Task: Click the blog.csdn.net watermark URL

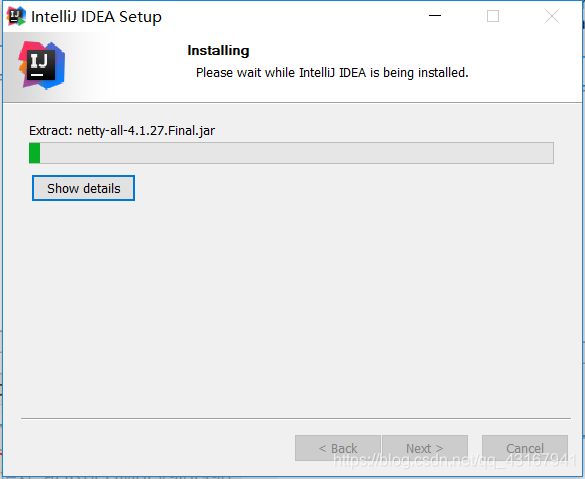Action: [x=455, y=460]
